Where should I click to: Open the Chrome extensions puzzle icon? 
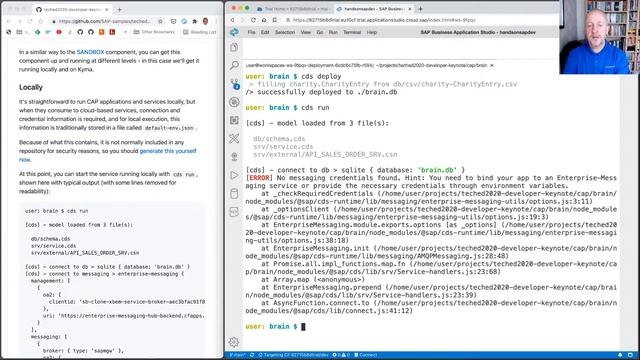click(195, 21)
